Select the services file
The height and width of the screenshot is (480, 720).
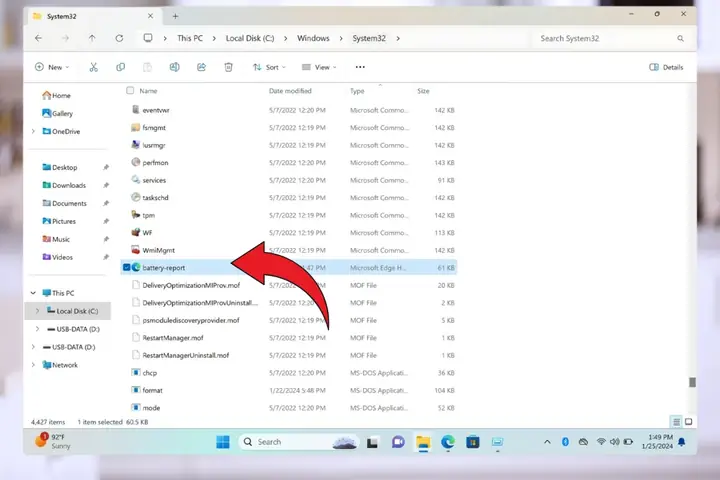[154, 180]
